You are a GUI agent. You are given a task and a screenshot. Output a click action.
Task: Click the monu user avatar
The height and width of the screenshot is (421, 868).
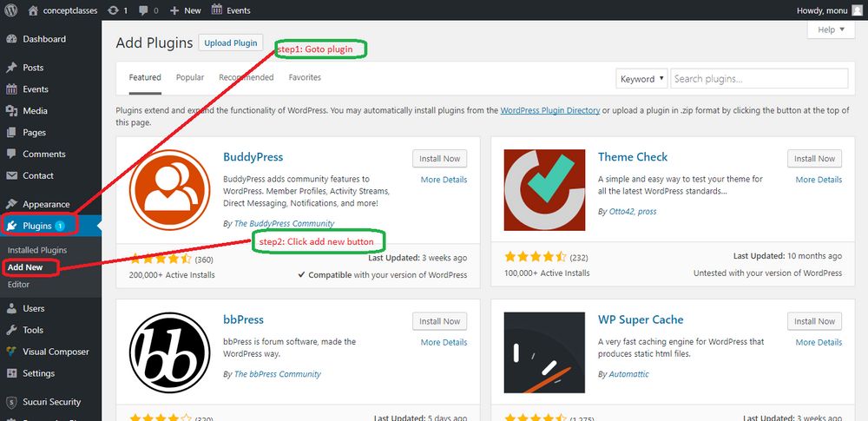(x=857, y=10)
